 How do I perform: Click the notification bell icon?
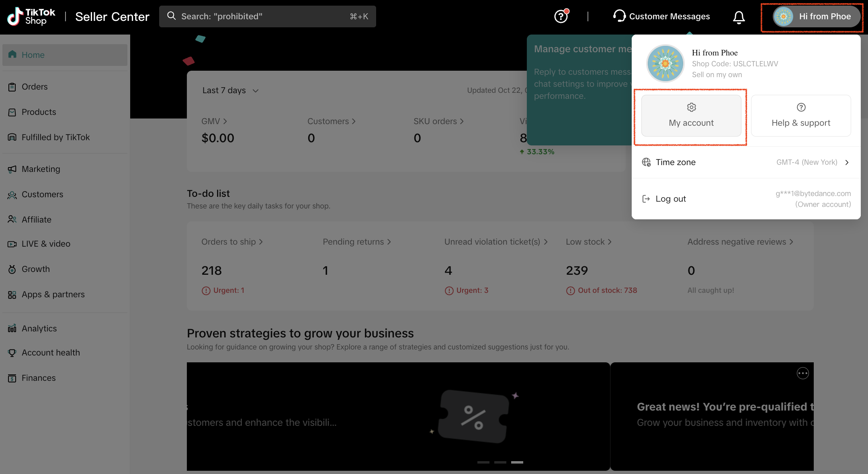coord(739,17)
